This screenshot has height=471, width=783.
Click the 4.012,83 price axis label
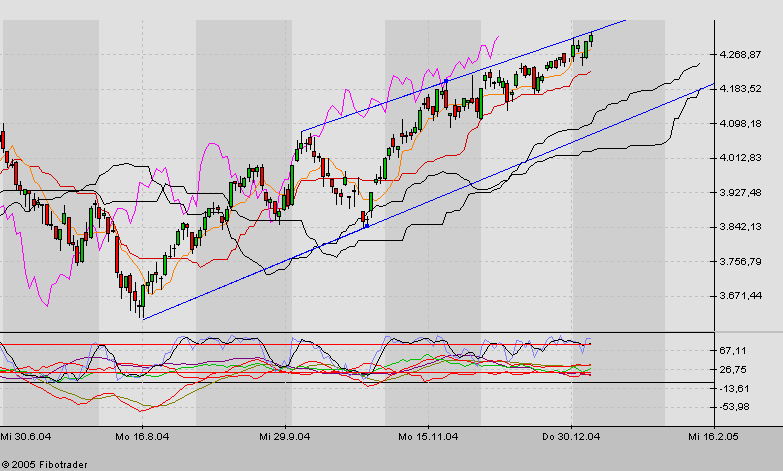[x=741, y=158]
